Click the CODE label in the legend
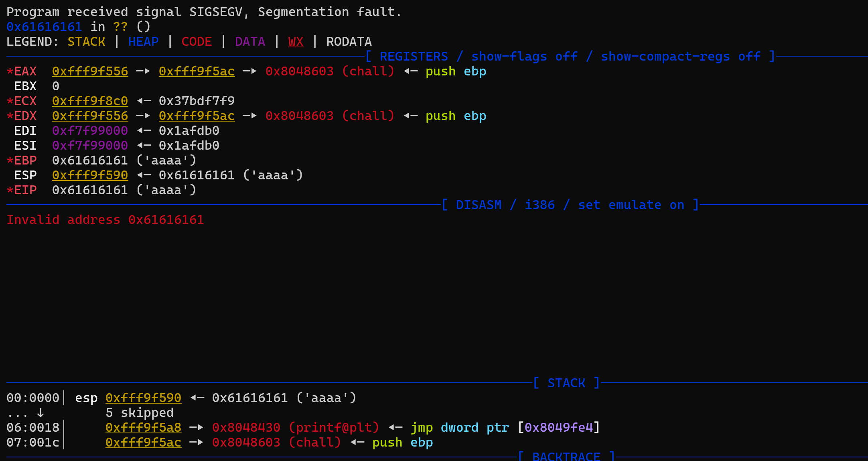The image size is (868, 461). (x=197, y=42)
